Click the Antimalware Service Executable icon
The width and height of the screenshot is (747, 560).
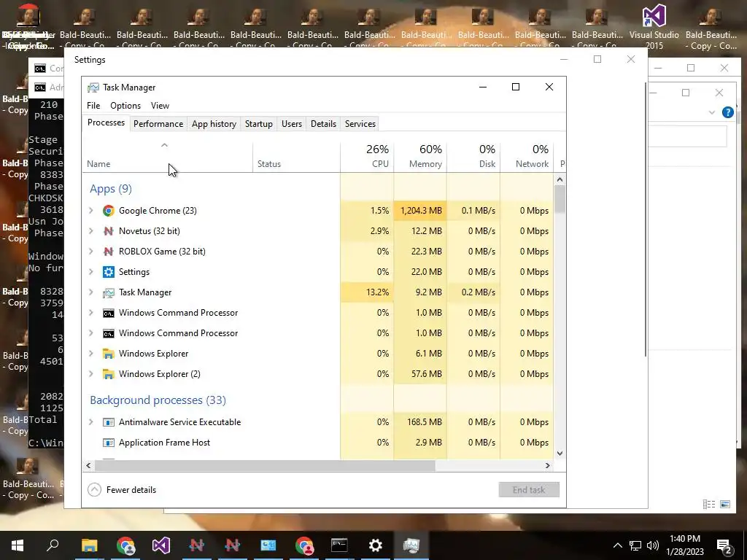(x=109, y=422)
